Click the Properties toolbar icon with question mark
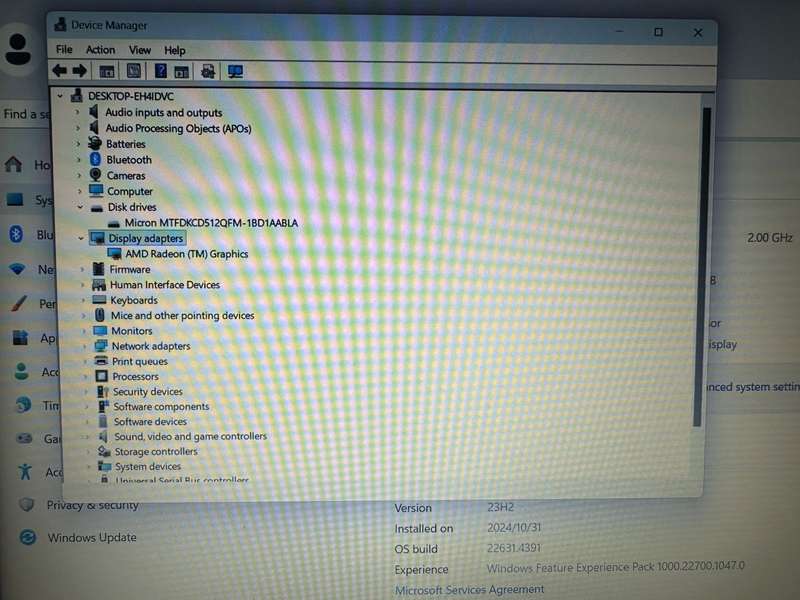This screenshot has width=800, height=600. click(160, 71)
